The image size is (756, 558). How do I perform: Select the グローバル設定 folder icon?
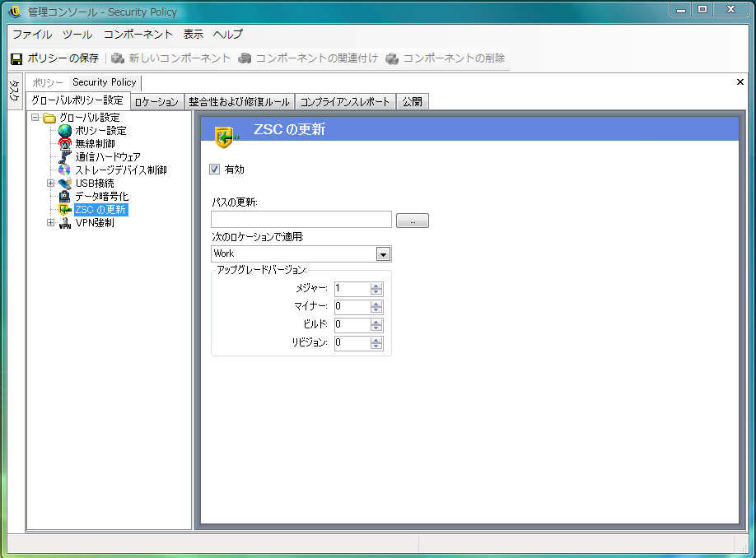coord(49,118)
